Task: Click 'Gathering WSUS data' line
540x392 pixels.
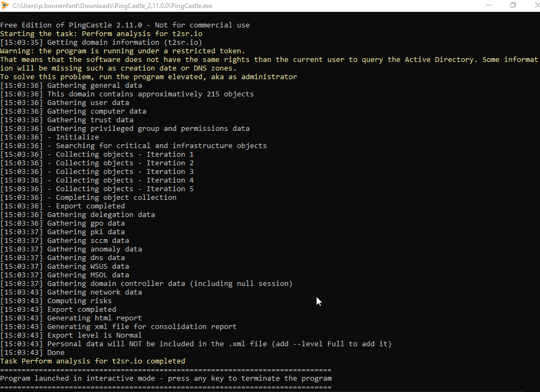Action: tap(65, 267)
